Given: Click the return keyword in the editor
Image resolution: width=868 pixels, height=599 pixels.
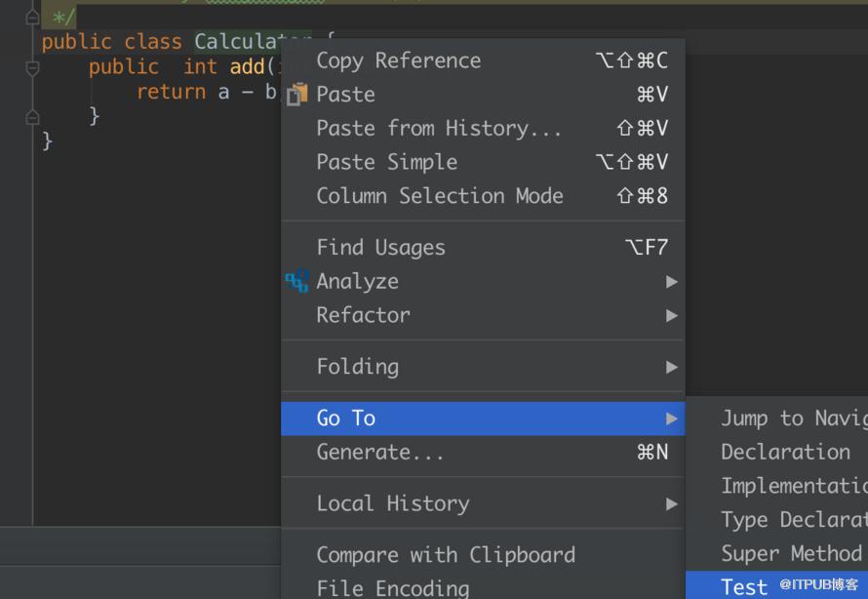Looking at the screenshot, I should tap(171, 92).
